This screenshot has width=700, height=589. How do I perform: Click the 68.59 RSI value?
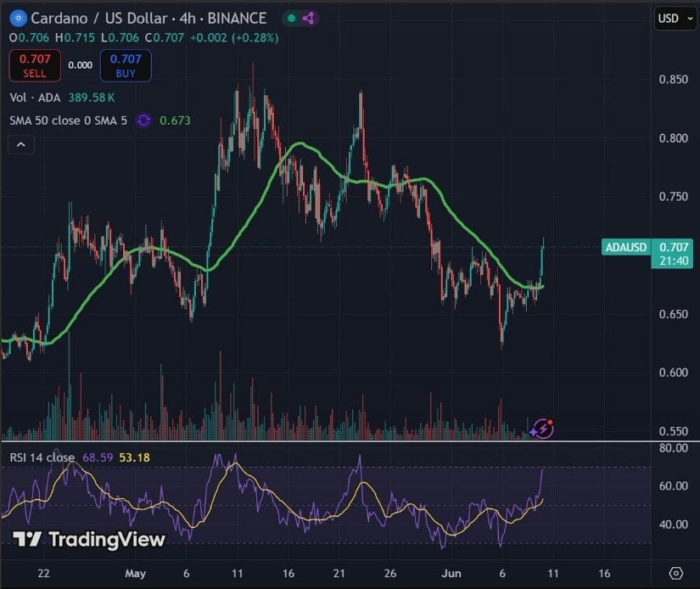tap(98, 457)
